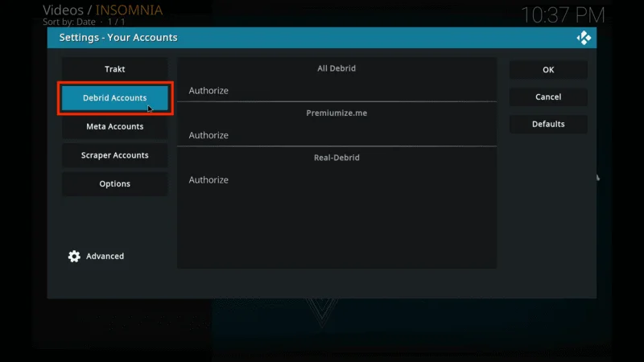
Task: Open the Scraper Accounts category
Action: point(114,155)
